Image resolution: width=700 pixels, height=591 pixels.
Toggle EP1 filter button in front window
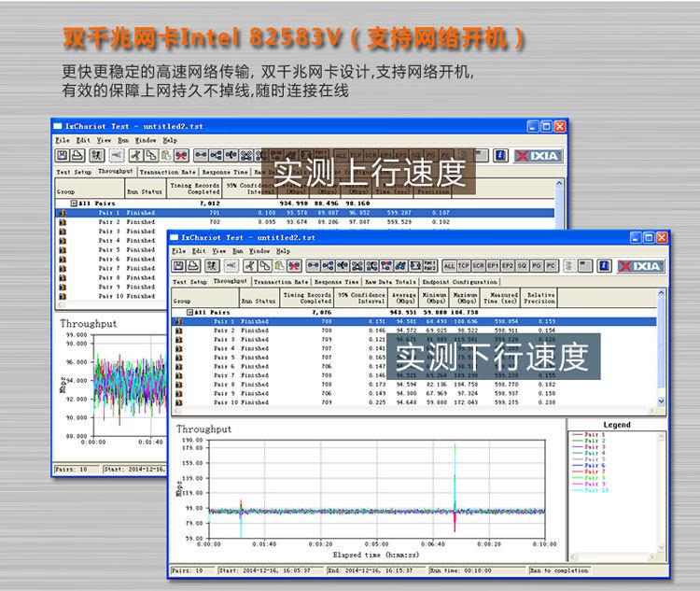493,266
